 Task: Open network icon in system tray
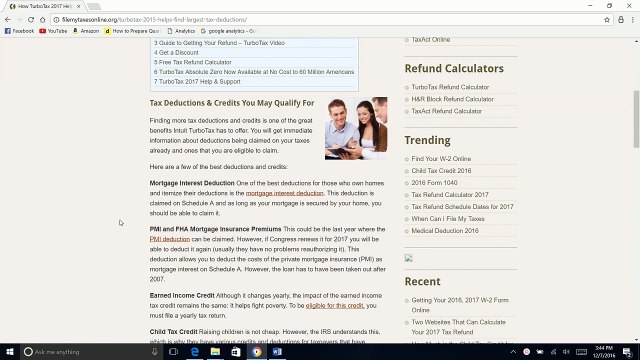[x=553, y=352]
